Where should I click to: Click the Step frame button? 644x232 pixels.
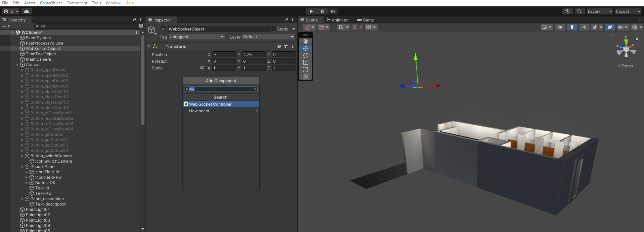333,11
